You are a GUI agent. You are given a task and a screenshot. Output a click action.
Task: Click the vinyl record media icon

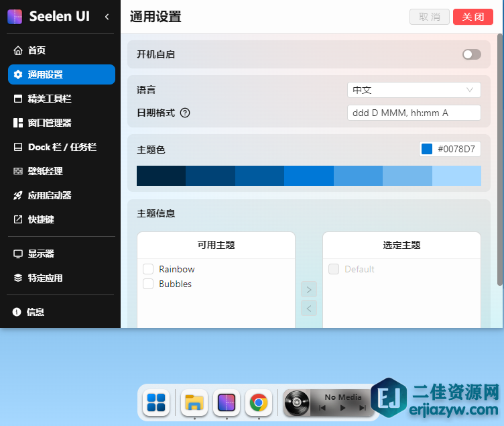tap(297, 403)
